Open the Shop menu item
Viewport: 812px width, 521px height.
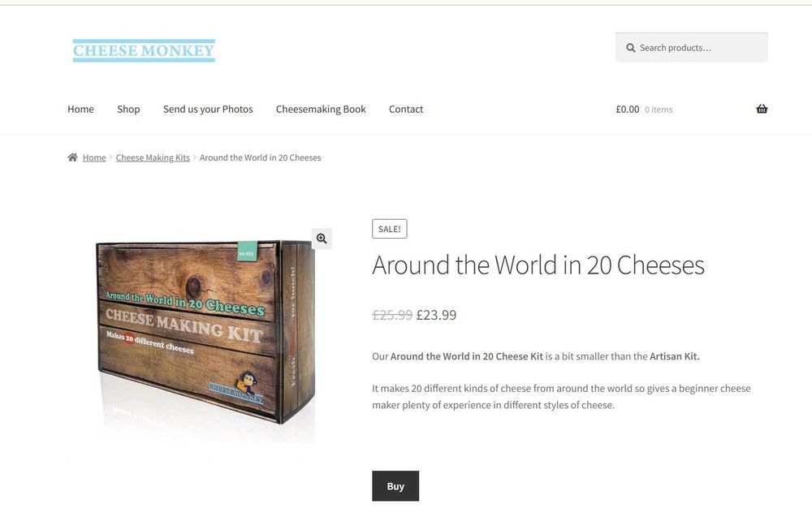128,110
